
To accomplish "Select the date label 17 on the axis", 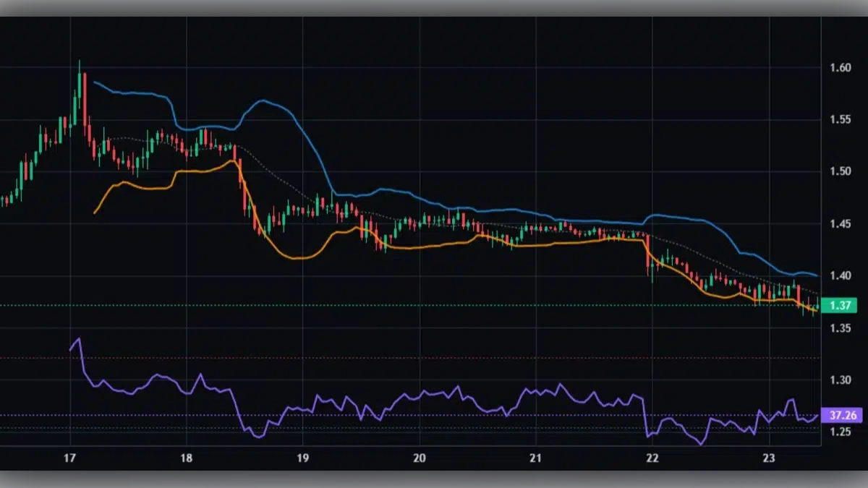I will 70,458.
